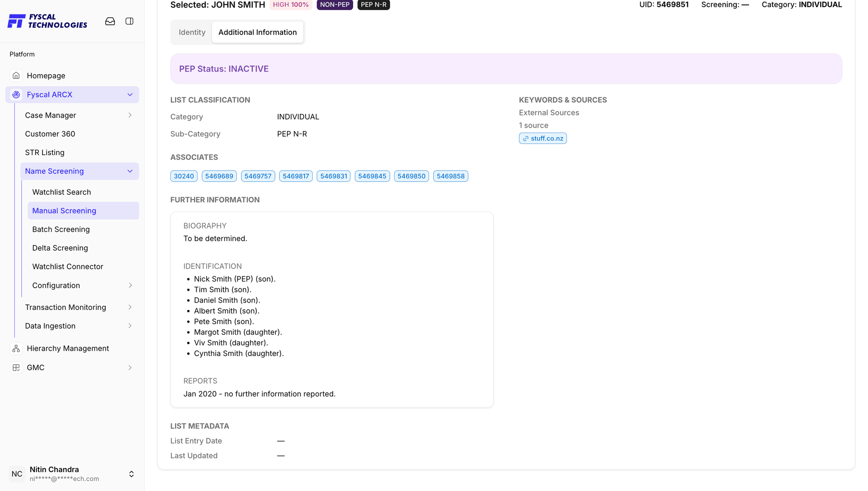
Task: Click the Fyscal ARCX fingerprint icon
Action: (x=16, y=95)
